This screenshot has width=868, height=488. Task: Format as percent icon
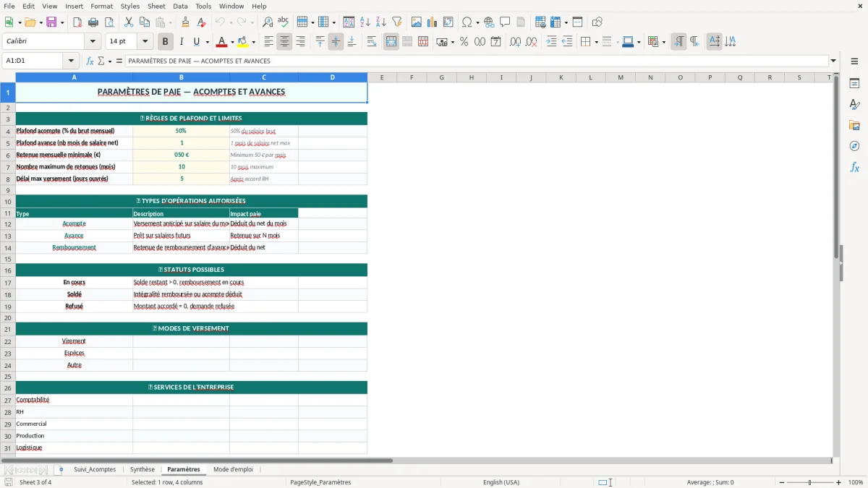(464, 42)
